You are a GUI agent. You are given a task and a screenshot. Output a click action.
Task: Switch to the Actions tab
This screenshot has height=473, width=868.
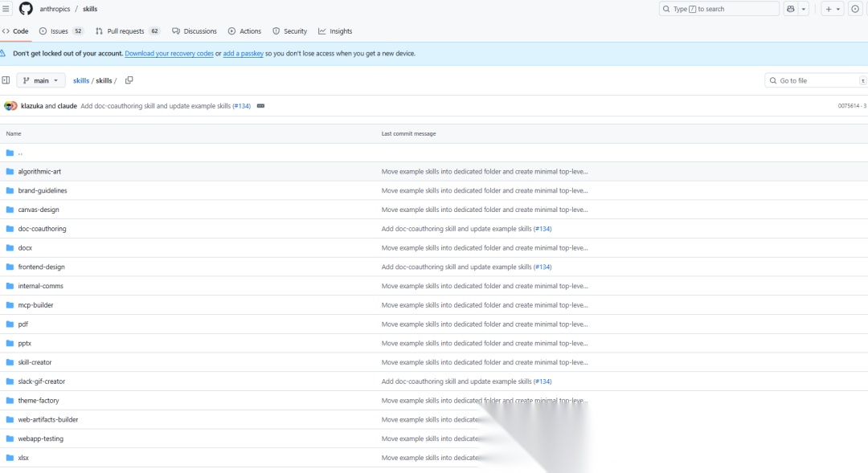pyautogui.click(x=244, y=31)
